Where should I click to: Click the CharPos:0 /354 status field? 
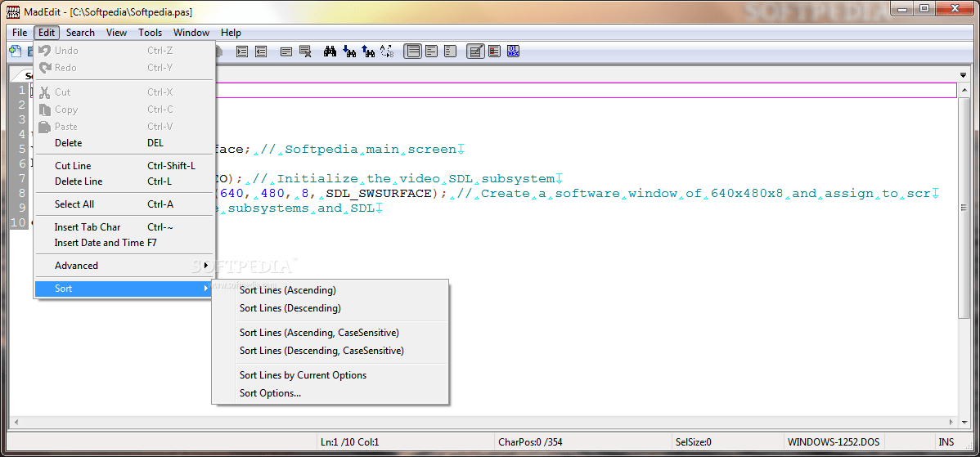pyautogui.click(x=582, y=442)
